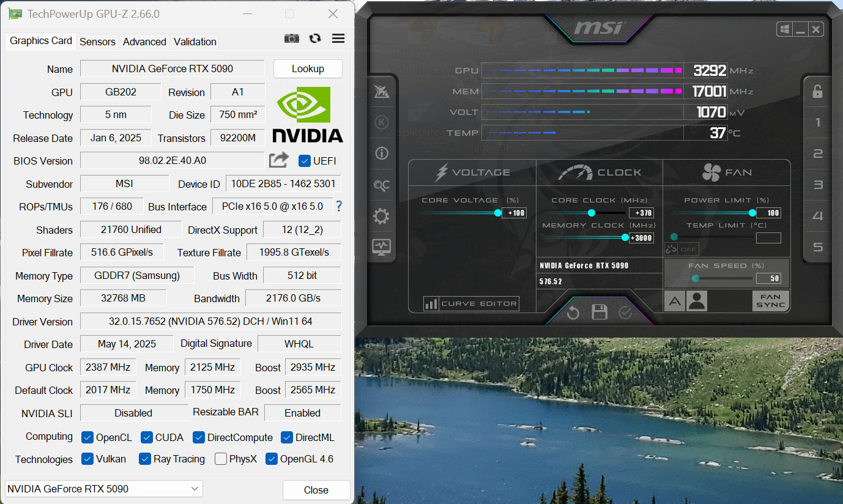
Task: Click the Fan Speed percentage input field
Action: coord(768,278)
